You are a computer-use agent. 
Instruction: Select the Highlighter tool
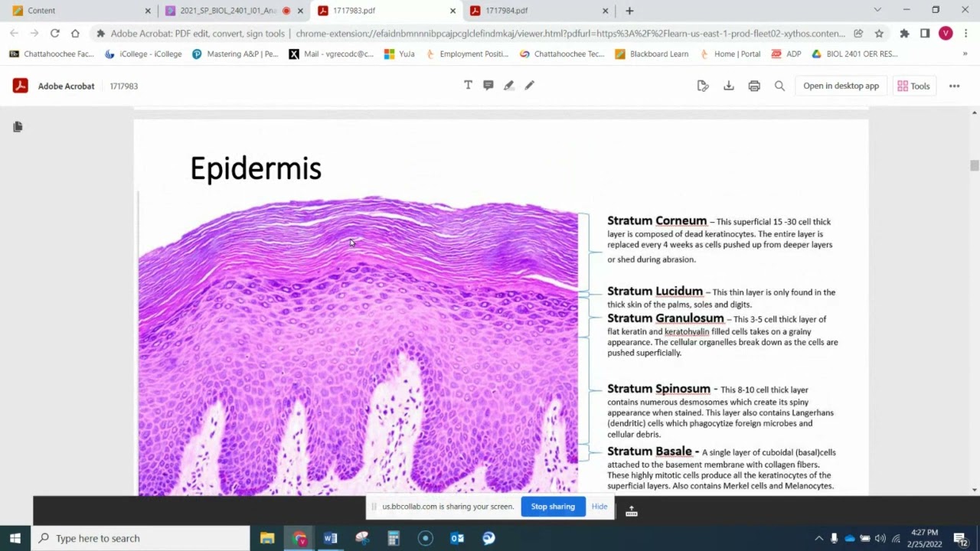509,85
